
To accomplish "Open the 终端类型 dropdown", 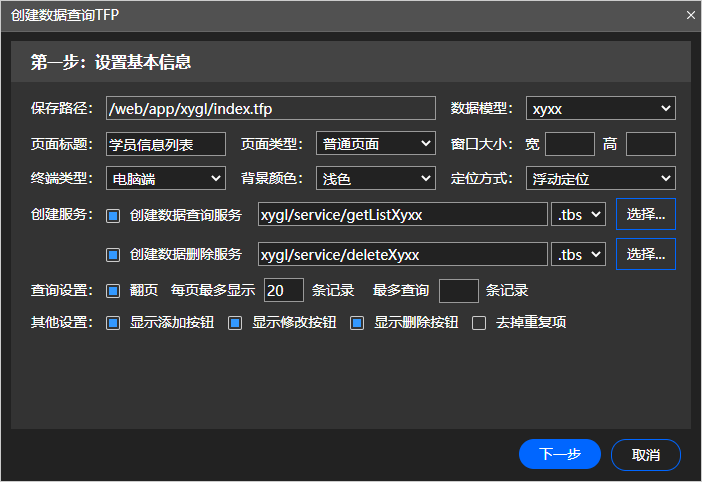I will coord(165,179).
